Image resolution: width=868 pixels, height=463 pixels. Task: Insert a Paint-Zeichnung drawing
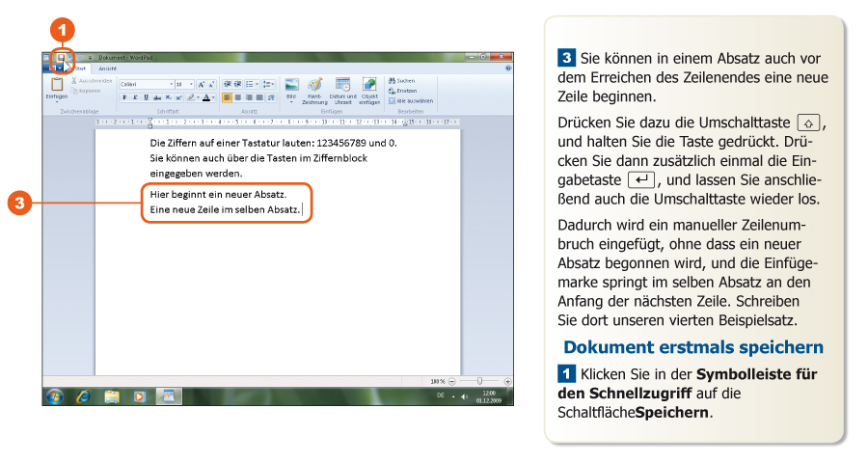pos(314,87)
